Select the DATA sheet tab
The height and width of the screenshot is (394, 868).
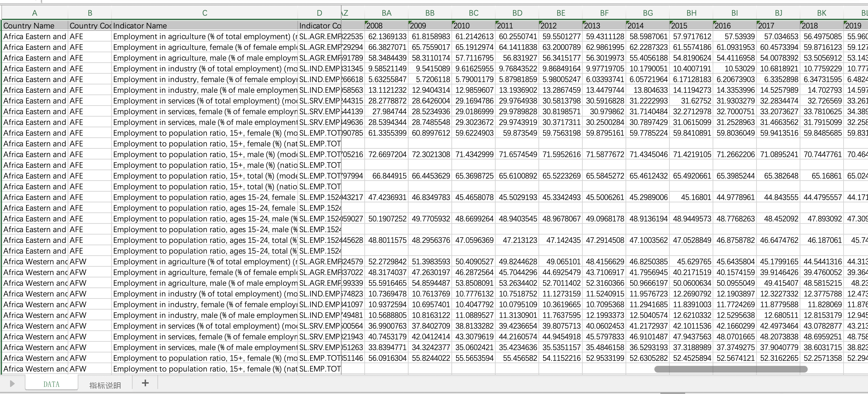[x=51, y=384]
